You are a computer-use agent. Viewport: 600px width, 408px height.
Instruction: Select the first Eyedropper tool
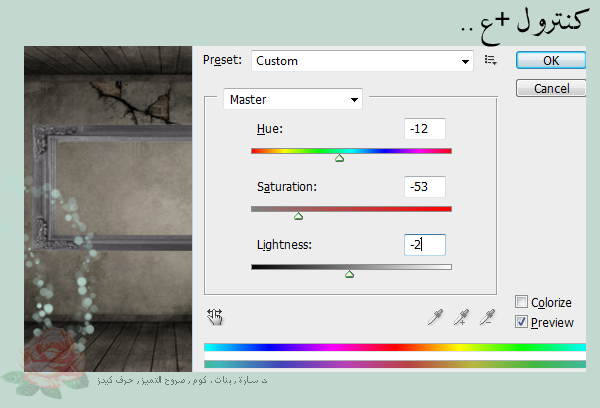(x=435, y=317)
